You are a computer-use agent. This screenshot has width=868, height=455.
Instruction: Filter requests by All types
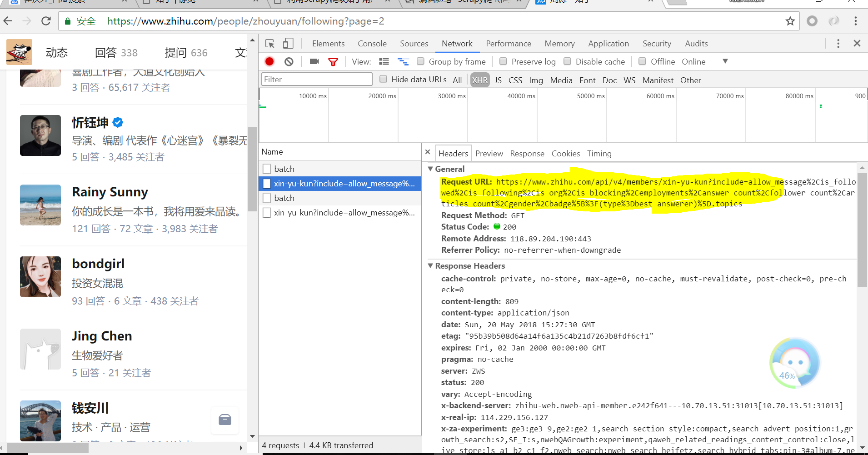coord(457,80)
